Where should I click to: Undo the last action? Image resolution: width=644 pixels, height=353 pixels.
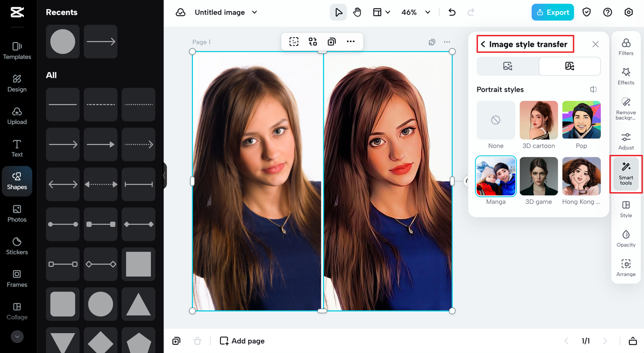coord(452,12)
